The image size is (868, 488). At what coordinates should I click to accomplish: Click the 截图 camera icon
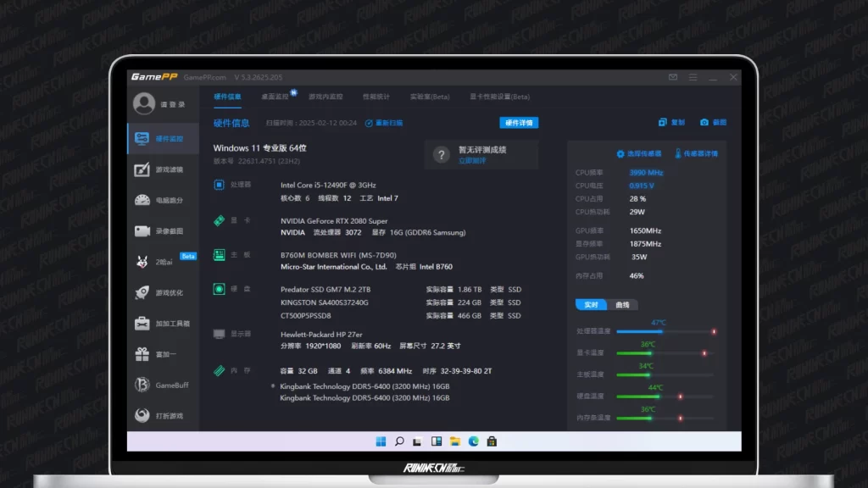point(713,123)
